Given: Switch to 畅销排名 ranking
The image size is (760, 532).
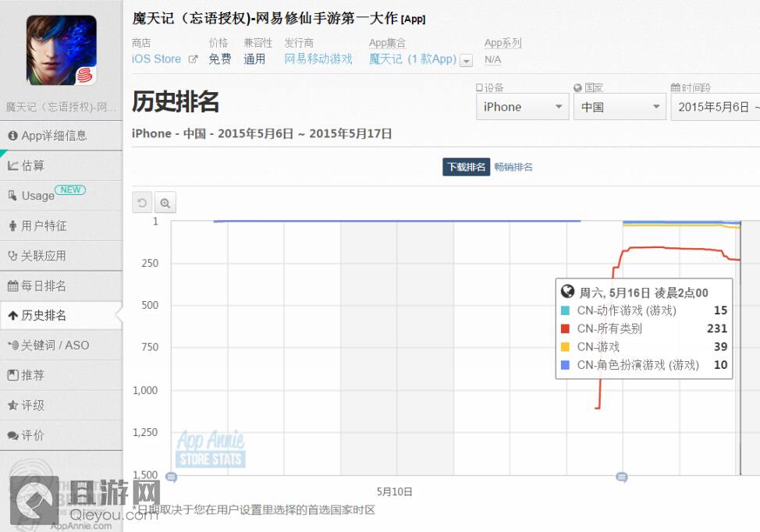Looking at the screenshot, I should (513, 167).
